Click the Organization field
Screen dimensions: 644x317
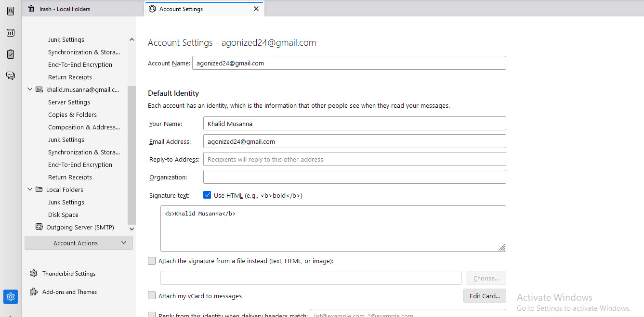[355, 177]
